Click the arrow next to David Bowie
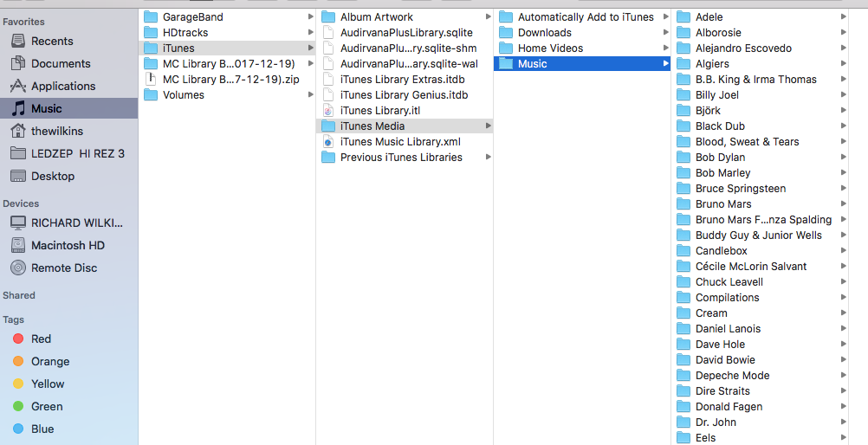Viewport: 868px width, 445px height. point(844,359)
